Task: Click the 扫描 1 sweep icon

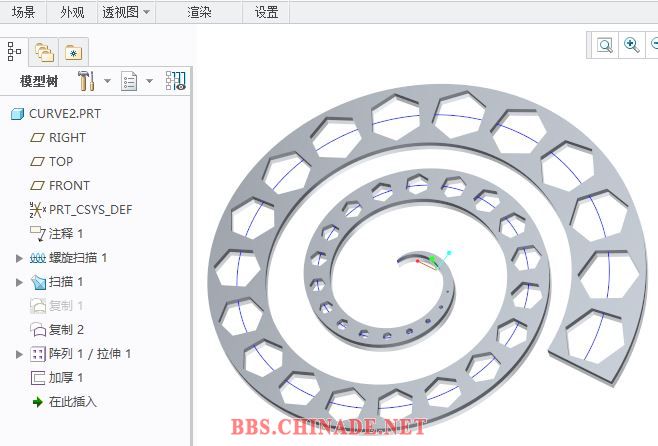Action: point(38,282)
